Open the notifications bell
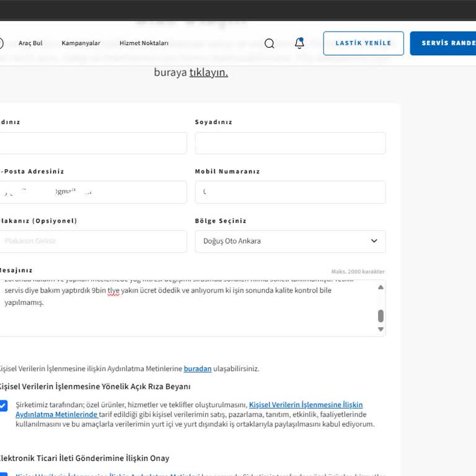The width and height of the screenshot is (476, 476). tap(299, 43)
